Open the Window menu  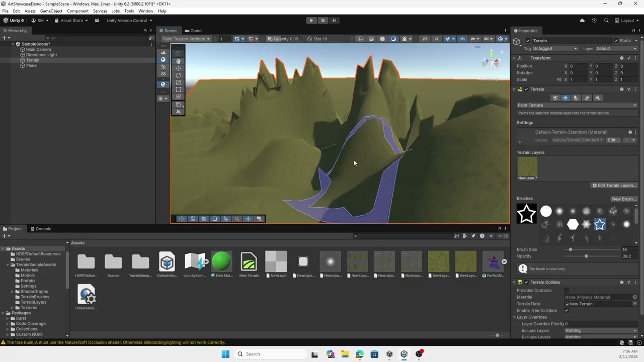(145, 11)
